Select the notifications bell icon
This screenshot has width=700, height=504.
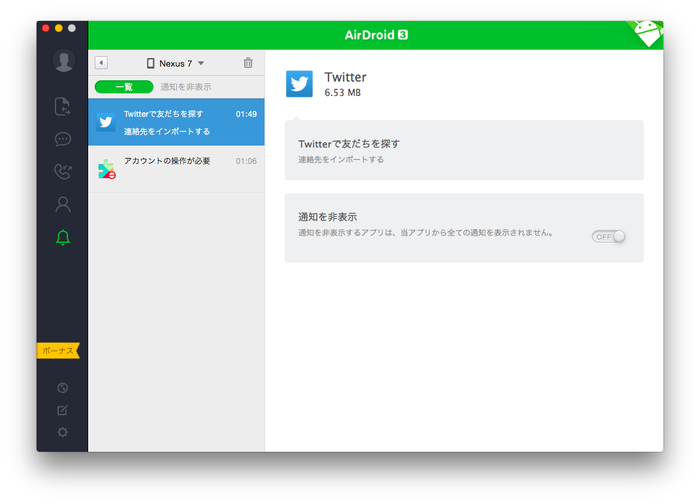(x=62, y=237)
